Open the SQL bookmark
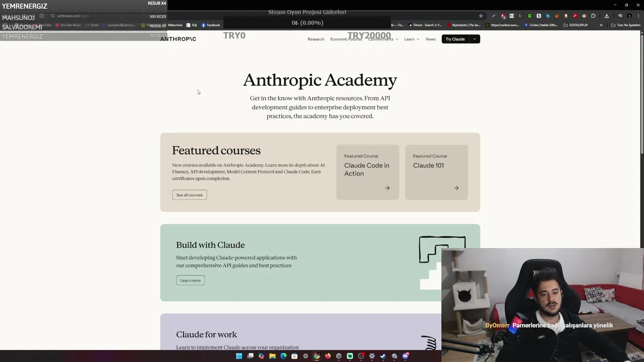 coord(192,25)
